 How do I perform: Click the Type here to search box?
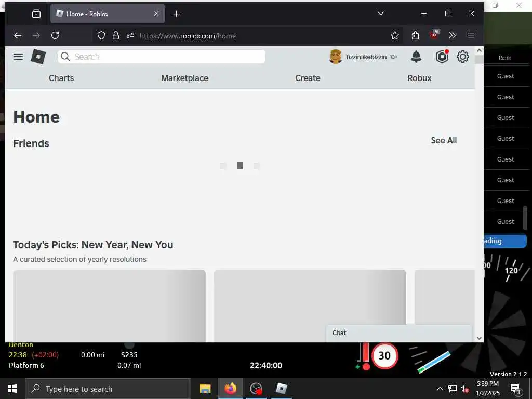coord(108,389)
